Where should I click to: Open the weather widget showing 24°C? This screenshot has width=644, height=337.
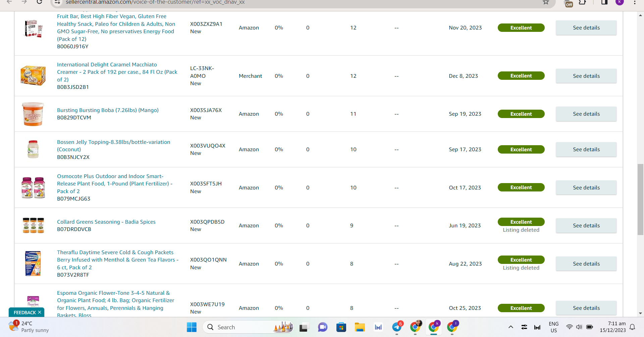coord(29,327)
